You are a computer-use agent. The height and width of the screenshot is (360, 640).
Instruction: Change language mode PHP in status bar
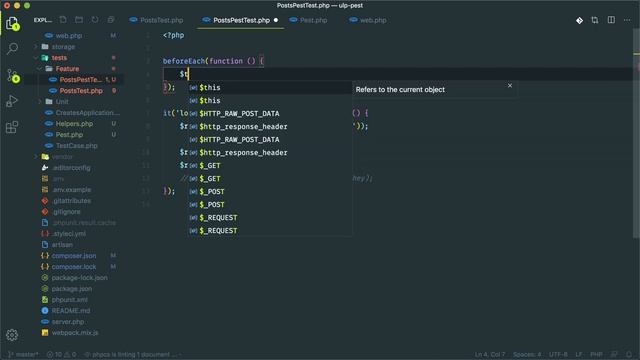(596, 354)
